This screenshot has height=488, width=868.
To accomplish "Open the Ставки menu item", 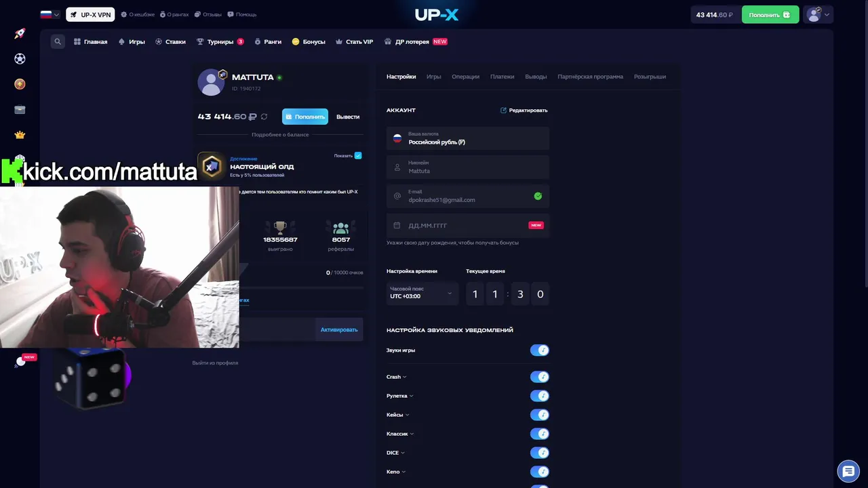I will pyautogui.click(x=170, y=41).
